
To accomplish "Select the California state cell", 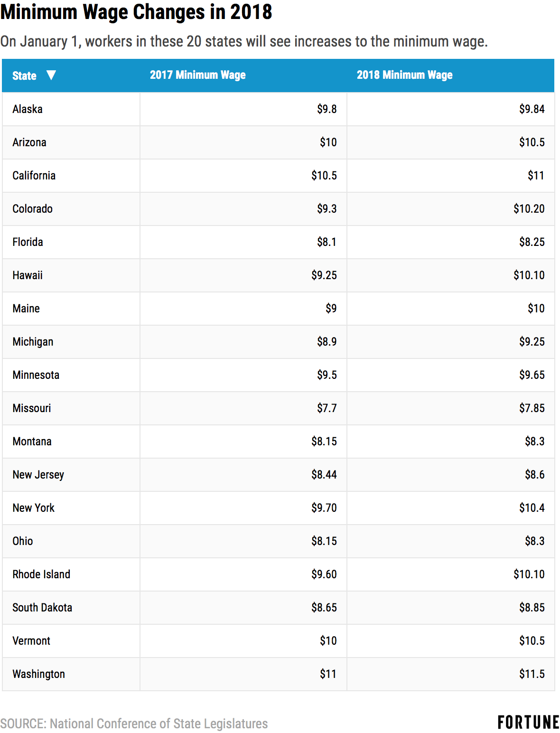I will coord(34,176).
